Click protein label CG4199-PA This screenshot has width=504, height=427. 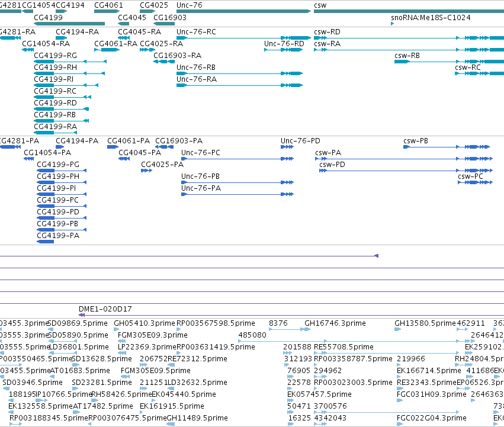(x=58, y=236)
